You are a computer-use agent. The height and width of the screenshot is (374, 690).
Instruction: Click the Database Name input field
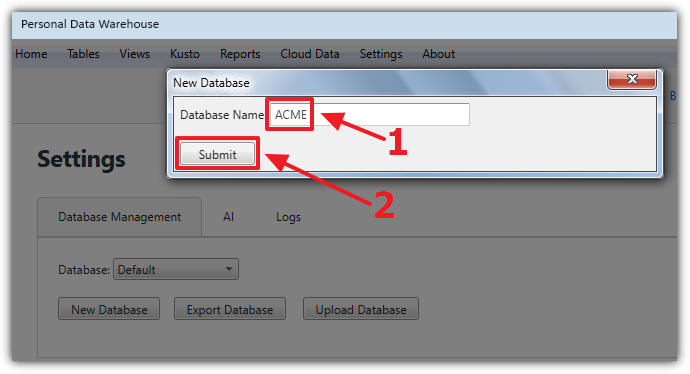coord(369,114)
